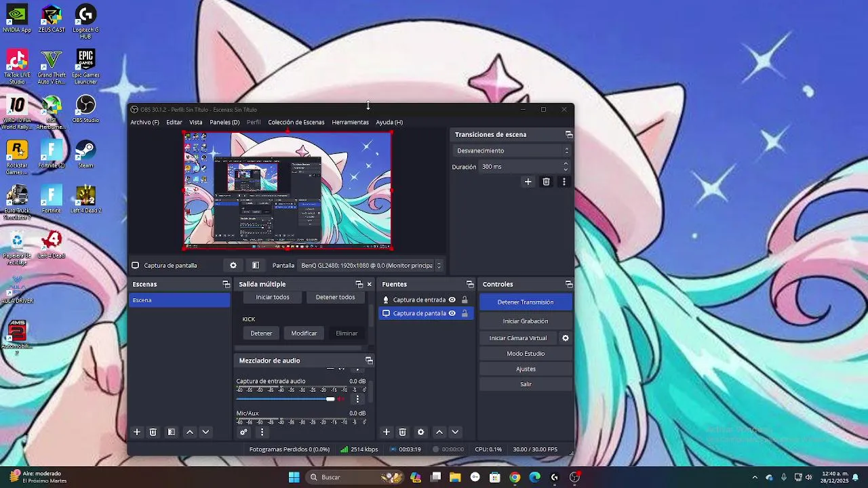Click the OBS preview canvas thumbnail
Image resolution: width=868 pixels, height=488 pixels.
click(288, 190)
